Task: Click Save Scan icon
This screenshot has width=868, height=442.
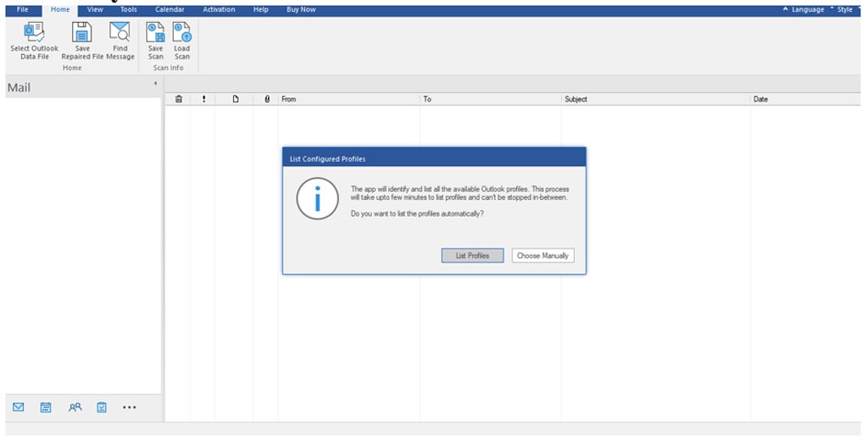Action: click(156, 32)
